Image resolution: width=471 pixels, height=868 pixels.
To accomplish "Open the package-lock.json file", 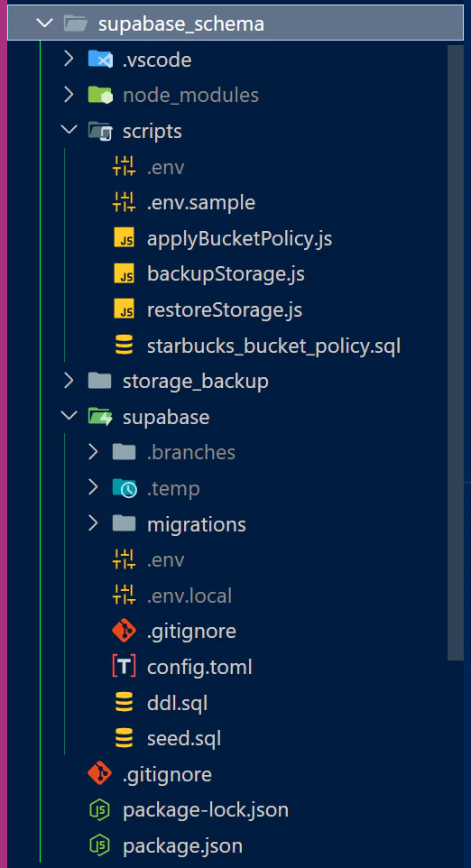I will point(206,810).
